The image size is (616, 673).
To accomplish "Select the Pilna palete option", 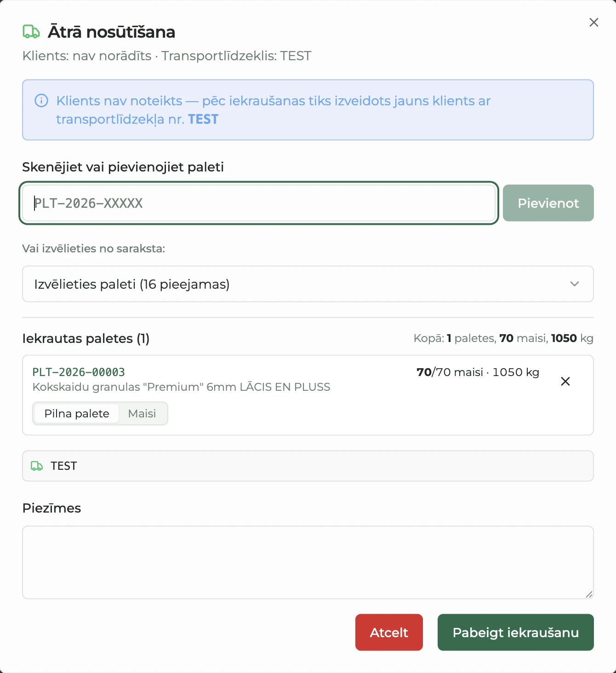I will click(77, 414).
